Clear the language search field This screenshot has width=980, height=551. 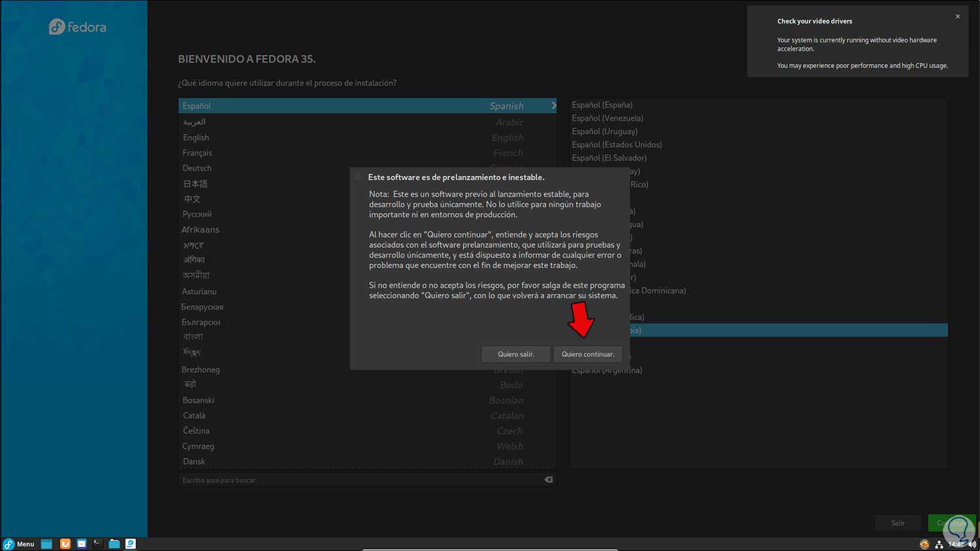(549, 480)
